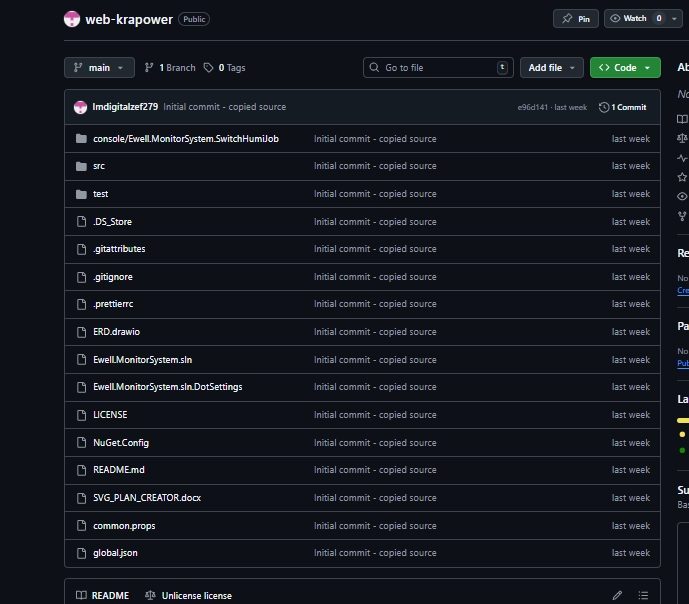Open latest commit message Initial commit
The height and width of the screenshot is (604, 689).
pyautogui.click(x=225, y=107)
